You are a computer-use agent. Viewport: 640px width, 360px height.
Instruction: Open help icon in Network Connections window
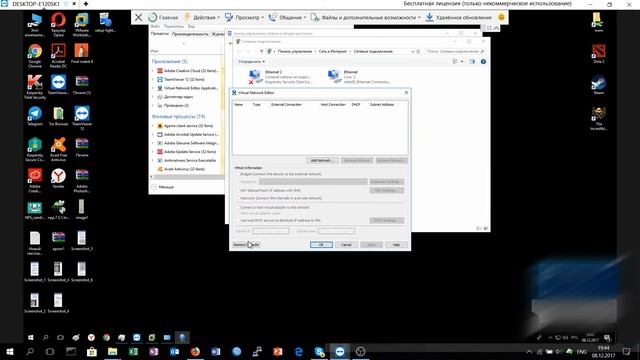pyautogui.click(x=483, y=62)
